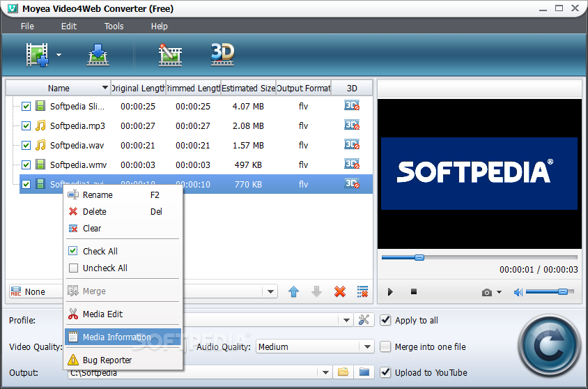The width and height of the screenshot is (588, 389).
Task: Adjust the volume slider handle
Action: click(x=563, y=292)
